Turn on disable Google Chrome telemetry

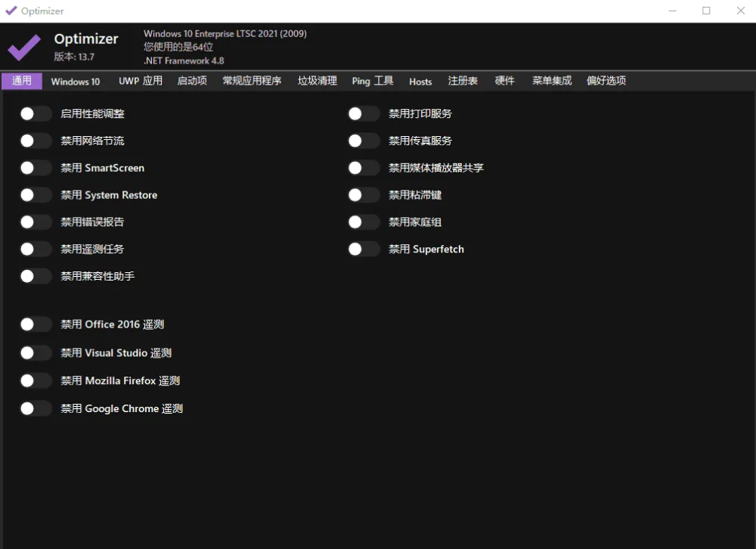[x=35, y=408]
